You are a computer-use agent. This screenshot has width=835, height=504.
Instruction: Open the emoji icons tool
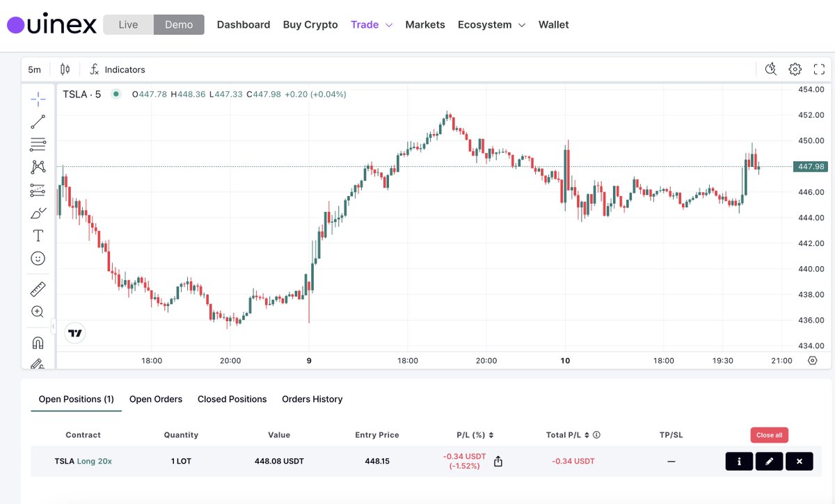[38, 258]
